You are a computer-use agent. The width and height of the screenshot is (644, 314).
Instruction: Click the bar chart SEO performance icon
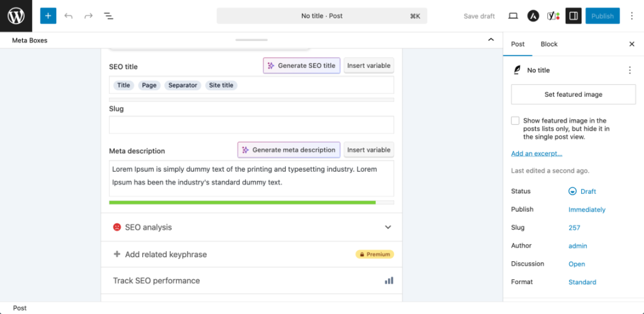click(389, 280)
